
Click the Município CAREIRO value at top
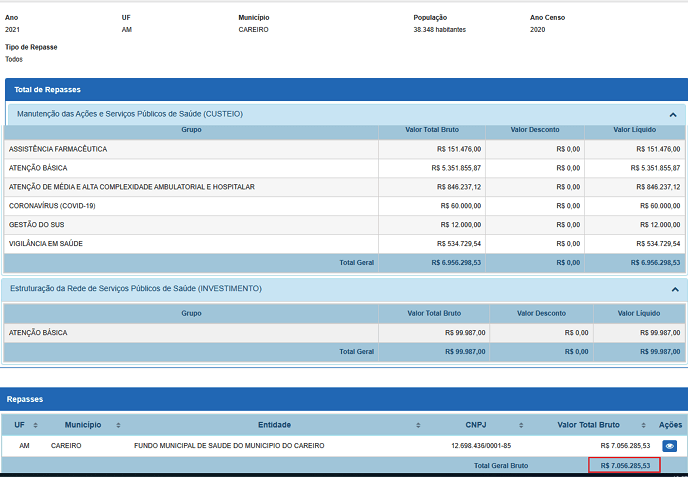point(253,30)
